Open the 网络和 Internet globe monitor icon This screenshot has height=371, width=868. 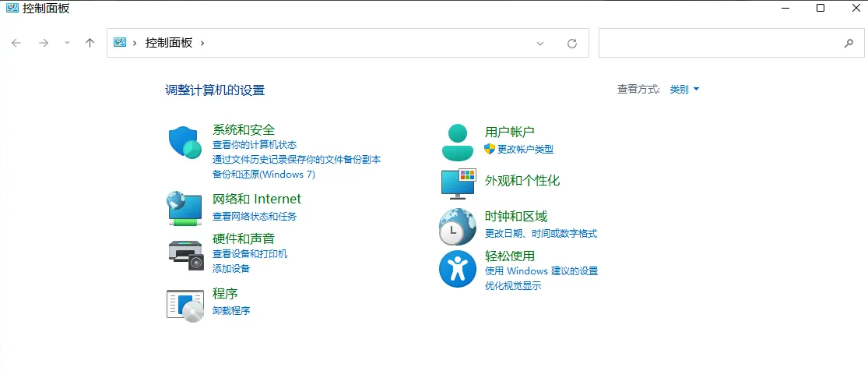184,209
